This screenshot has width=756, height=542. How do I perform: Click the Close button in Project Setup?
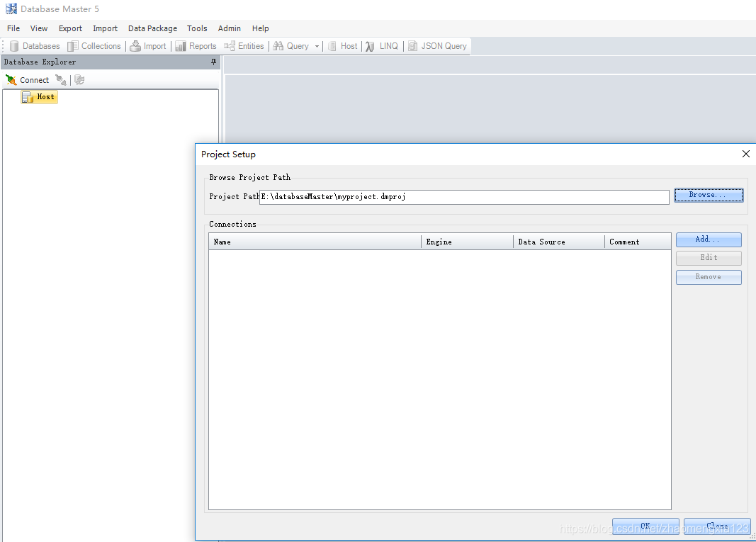(717, 526)
